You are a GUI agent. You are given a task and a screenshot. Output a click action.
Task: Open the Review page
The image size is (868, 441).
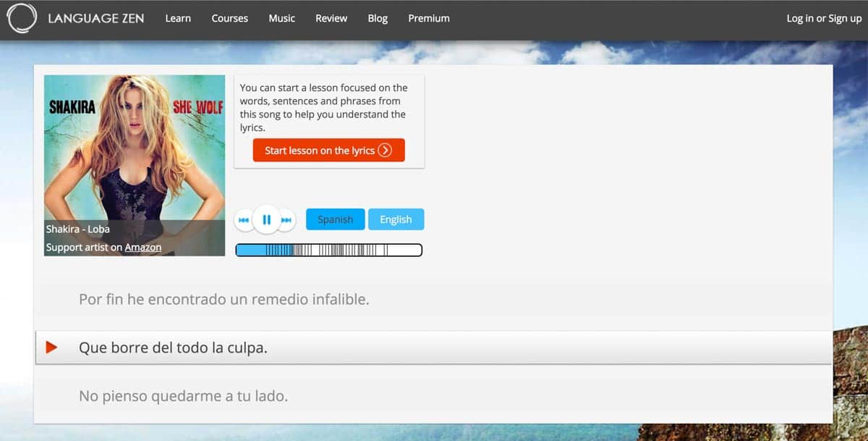point(331,18)
